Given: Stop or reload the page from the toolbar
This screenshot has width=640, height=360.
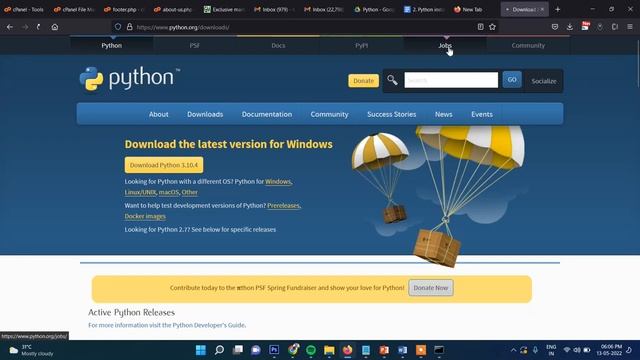Looking at the screenshot, I should pos(39,27).
